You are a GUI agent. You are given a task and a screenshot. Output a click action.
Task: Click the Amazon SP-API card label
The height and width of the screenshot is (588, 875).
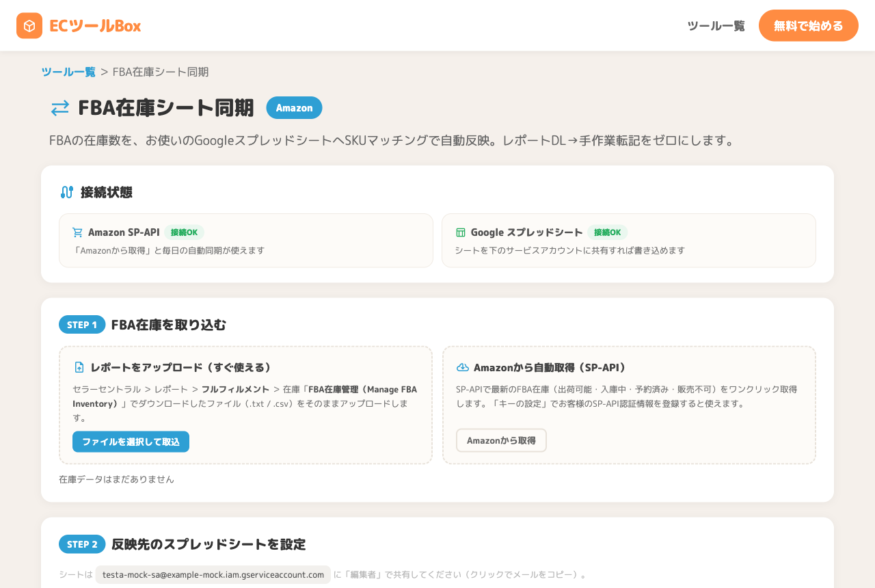pos(124,232)
